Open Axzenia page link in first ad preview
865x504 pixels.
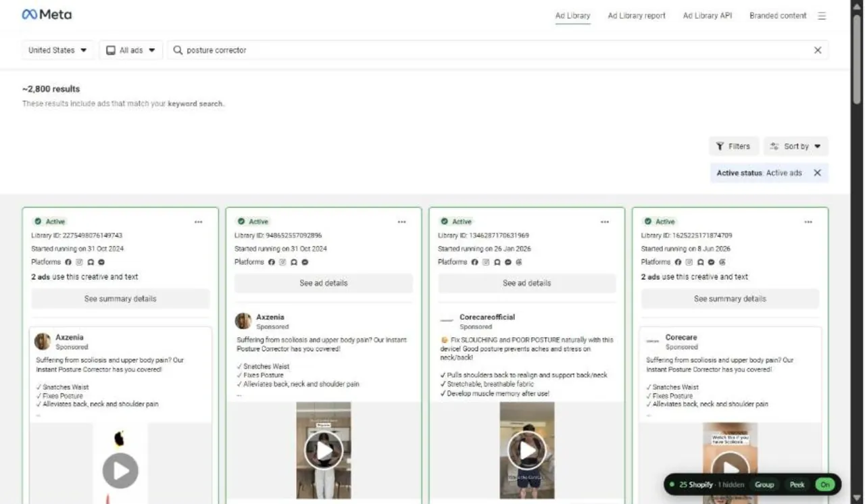click(70, 337)
